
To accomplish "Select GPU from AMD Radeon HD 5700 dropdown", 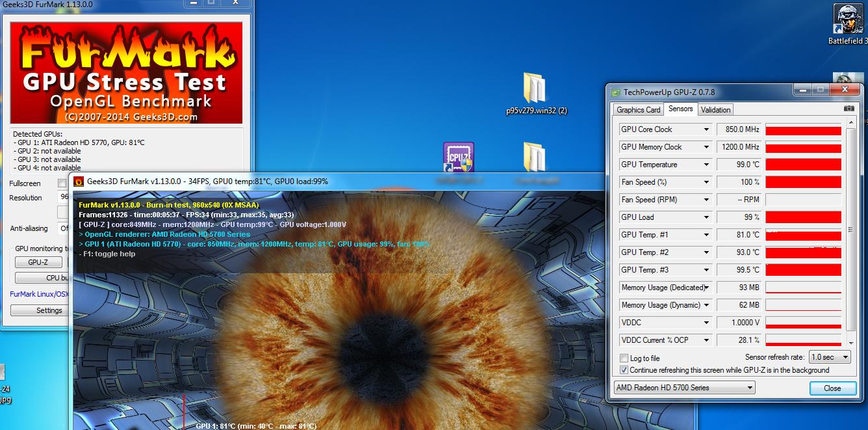I will pos(685,388).
